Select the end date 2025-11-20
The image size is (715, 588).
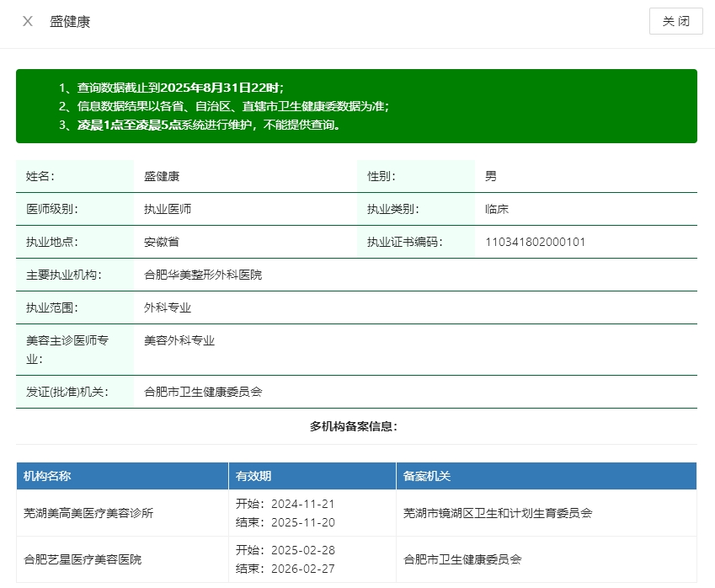303,522
